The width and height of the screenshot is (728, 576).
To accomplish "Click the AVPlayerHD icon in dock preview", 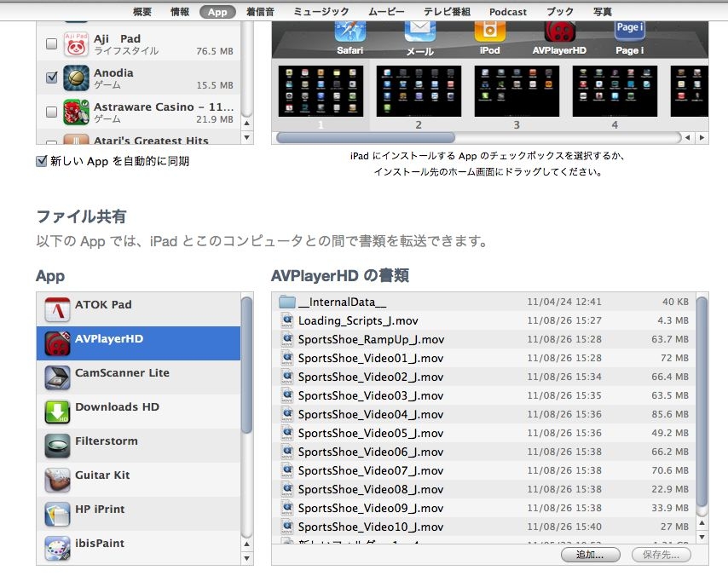I will [559, 32].
